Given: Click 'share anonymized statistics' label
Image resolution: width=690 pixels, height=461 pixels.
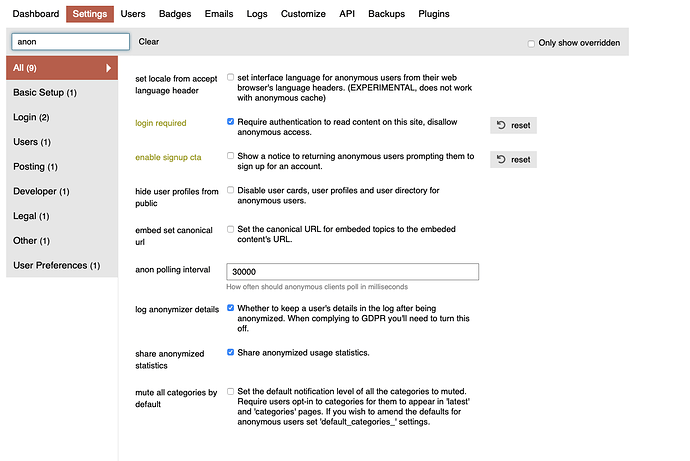Looking at the screenshot, I should pos(169,359).
